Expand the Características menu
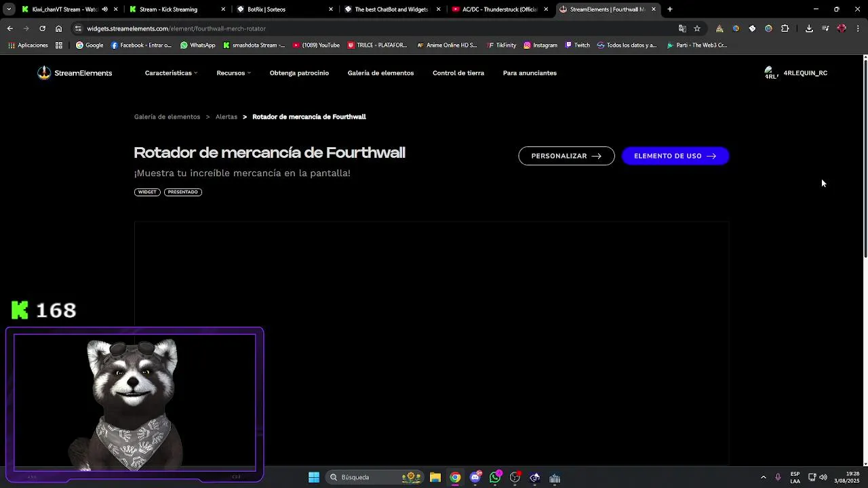Image resolution: width=868 pixels, height=488 pixels. tap(171, 73)
